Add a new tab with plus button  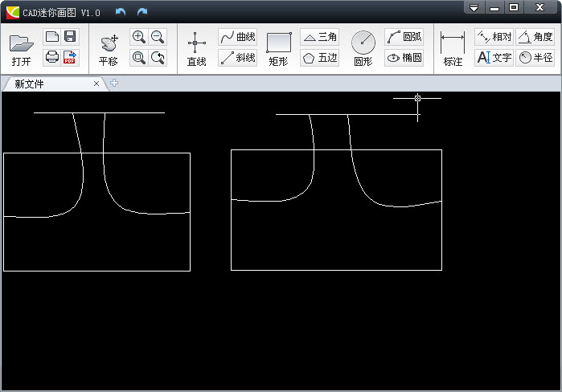[x=114, y=84]
